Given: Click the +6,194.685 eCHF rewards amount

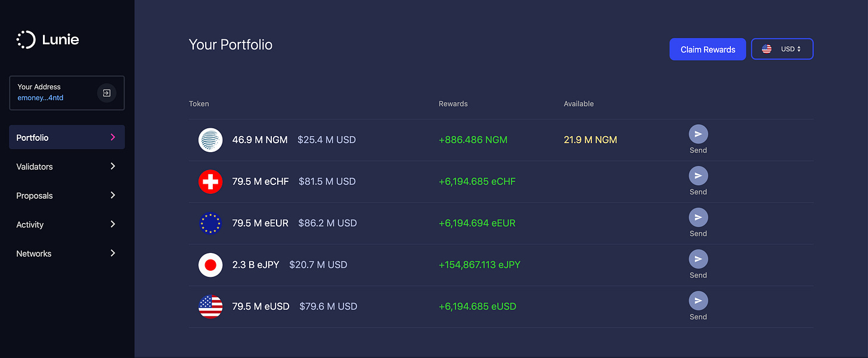Looking at the screenshot, I should 477,181.
